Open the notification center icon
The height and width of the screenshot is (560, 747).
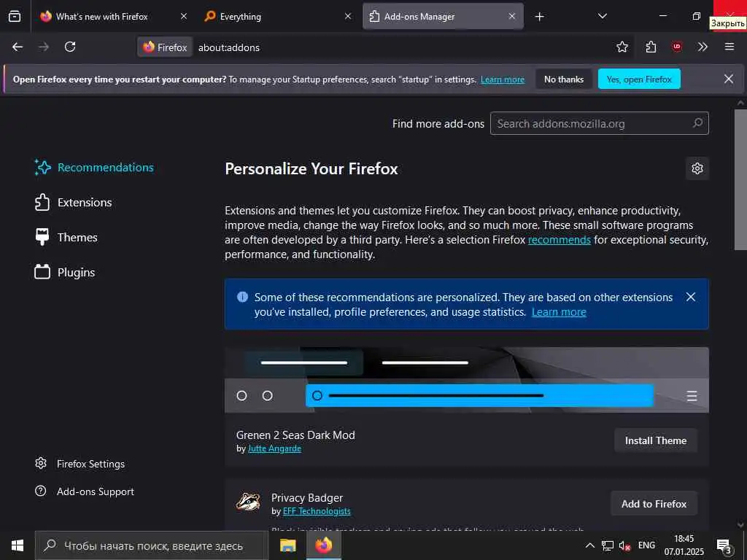(724, 545)
